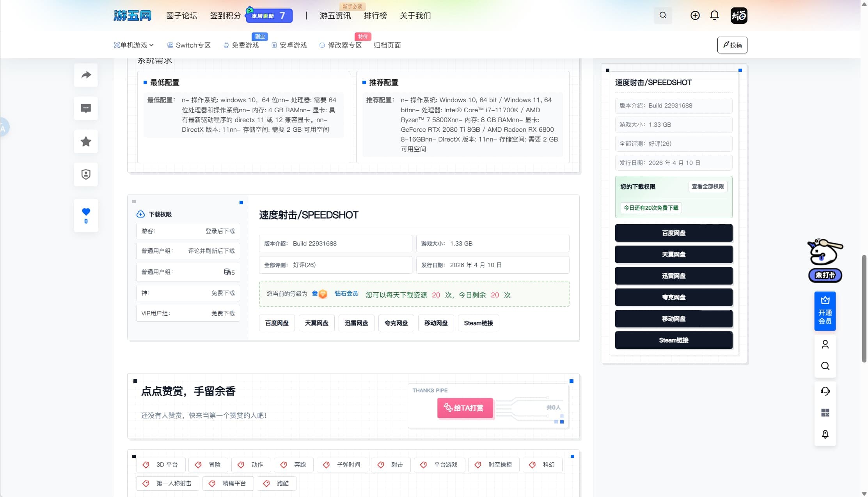Click the plus circle publish icon
The image size is (868, 497).
(x=695, y=16)
